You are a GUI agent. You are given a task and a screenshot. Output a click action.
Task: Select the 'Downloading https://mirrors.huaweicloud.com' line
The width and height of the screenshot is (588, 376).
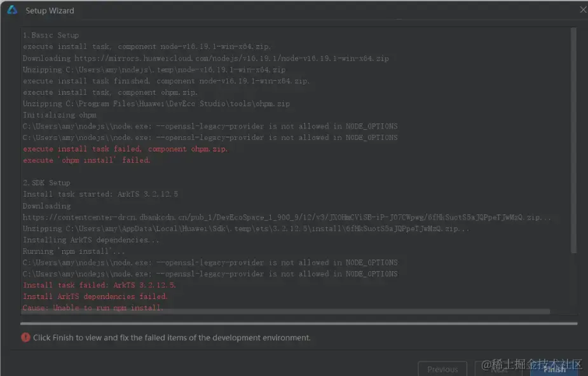205,58
